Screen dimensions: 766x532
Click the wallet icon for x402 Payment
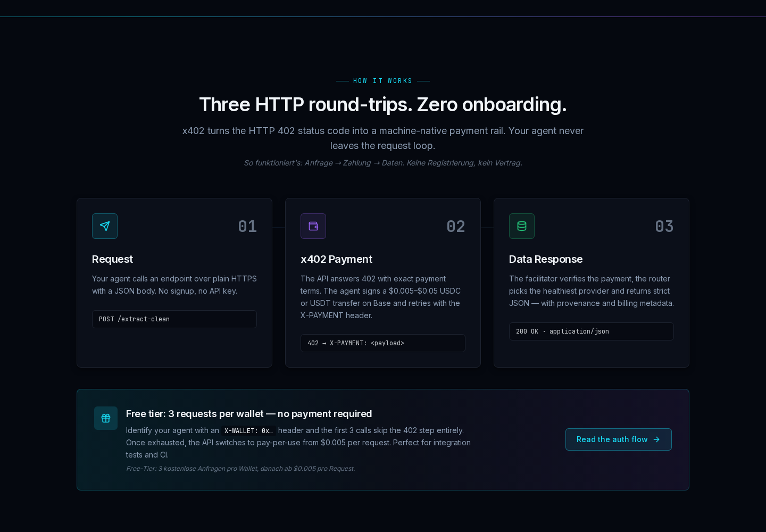313,226
